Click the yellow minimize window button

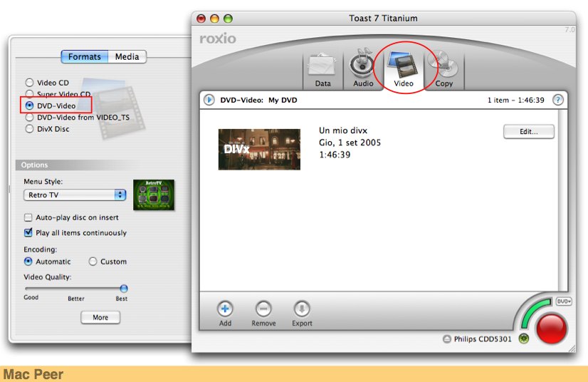point(214,19)
